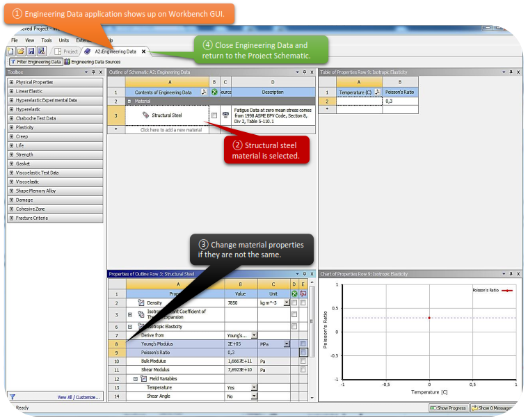
Task: Click the Open folder toolbar icon
Action: (x=21, y=51)
